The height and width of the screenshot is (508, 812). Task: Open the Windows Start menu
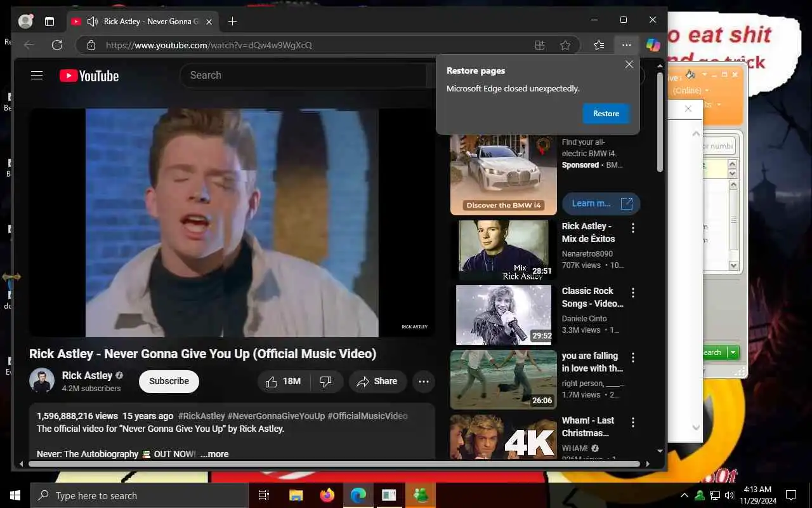pyautogui.click(x=15, y=495)
